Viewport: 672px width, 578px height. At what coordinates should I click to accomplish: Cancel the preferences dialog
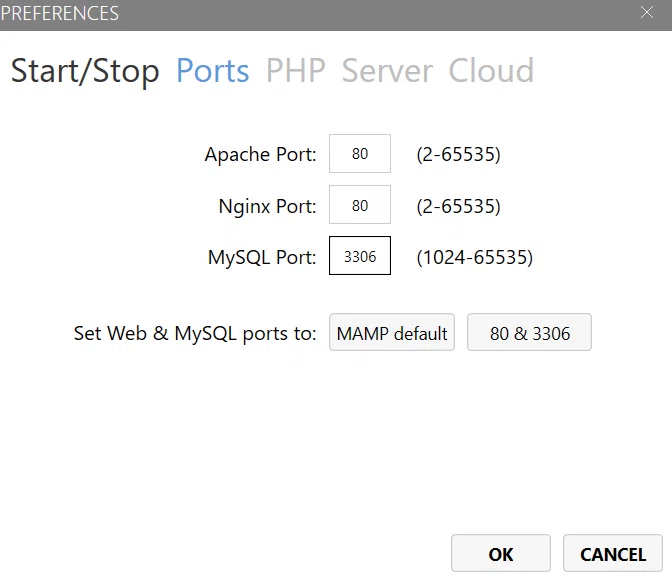coord(613,553)
